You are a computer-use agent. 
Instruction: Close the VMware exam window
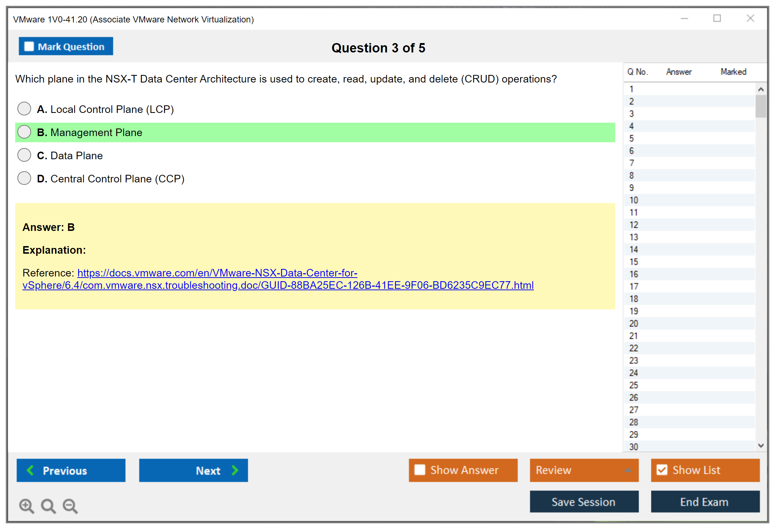[x=750, y=18]
